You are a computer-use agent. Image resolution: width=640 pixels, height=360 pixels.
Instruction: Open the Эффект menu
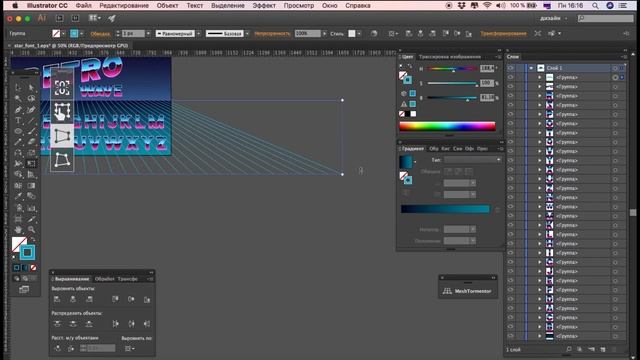tap(264, 6)
